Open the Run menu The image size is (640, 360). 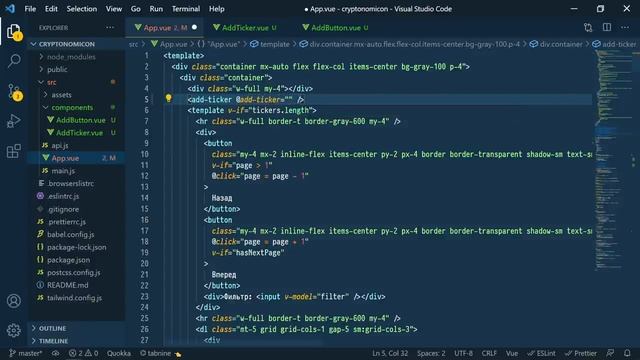pyautogui.click(x=156, y=9)
